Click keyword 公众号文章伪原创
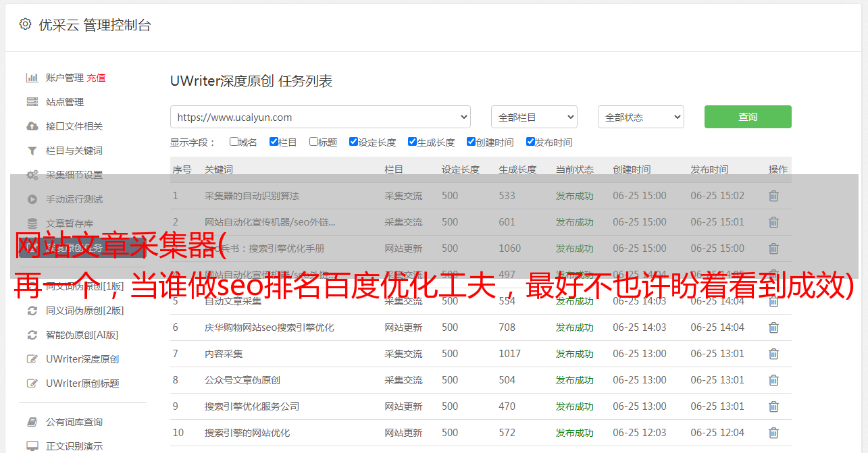The width and height of the screenshot is (868, 453). tap(242, 380)
